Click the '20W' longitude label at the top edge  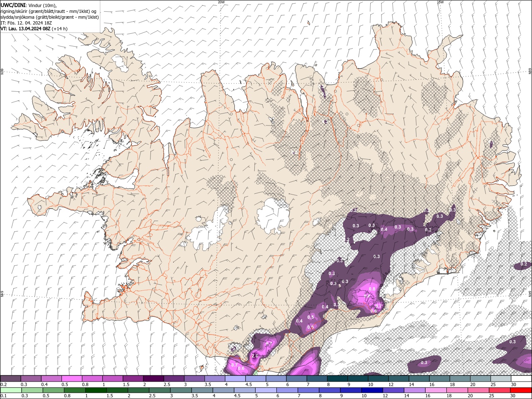tap(221, 2)
